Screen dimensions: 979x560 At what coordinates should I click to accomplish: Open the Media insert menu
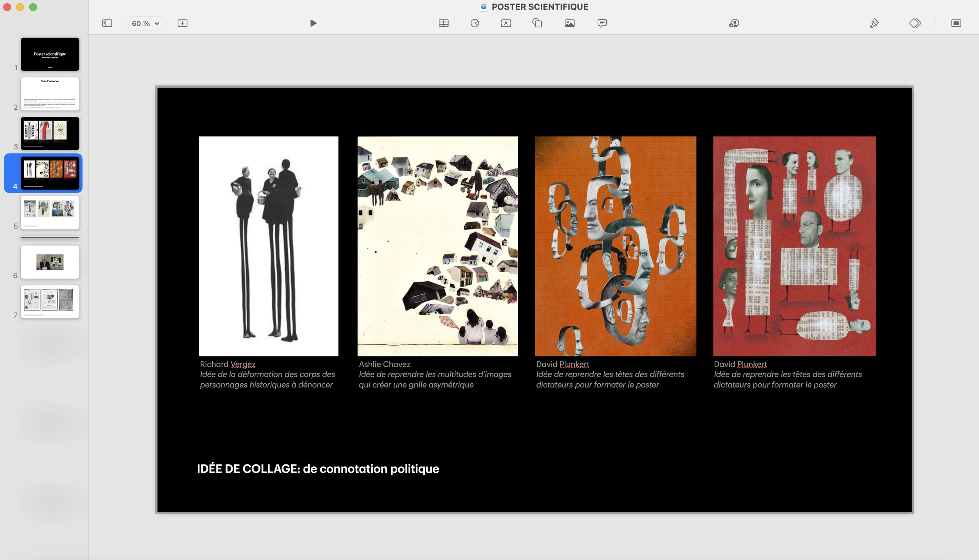[569, 23]
